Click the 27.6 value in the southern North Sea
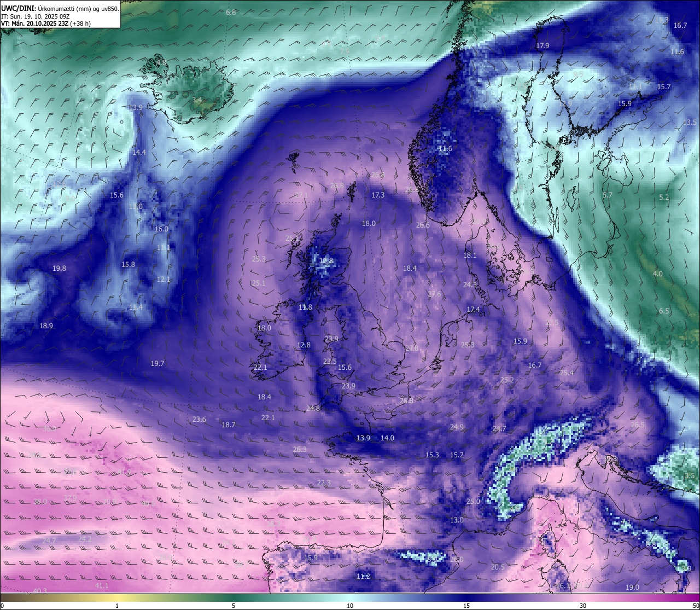Screen dimensions: 700x610 click(x=434, y=294)
